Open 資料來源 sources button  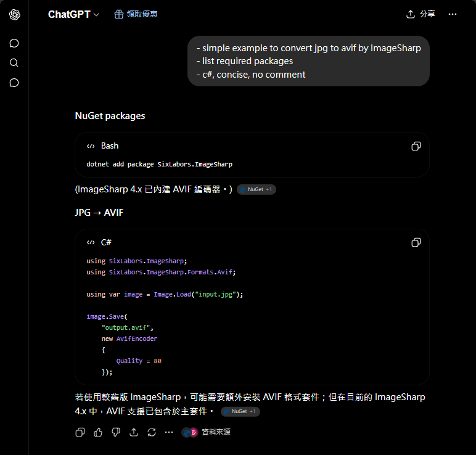coord(206,432)
